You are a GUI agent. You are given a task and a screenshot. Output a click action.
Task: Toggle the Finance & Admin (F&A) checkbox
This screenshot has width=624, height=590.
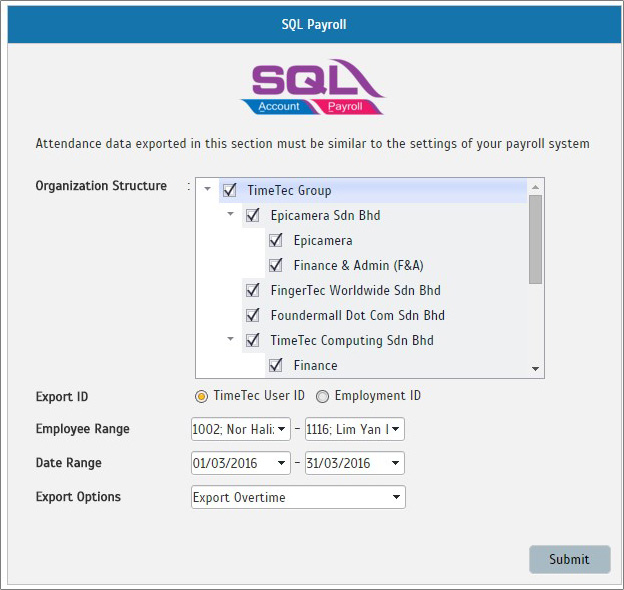(x=276, y=265)
